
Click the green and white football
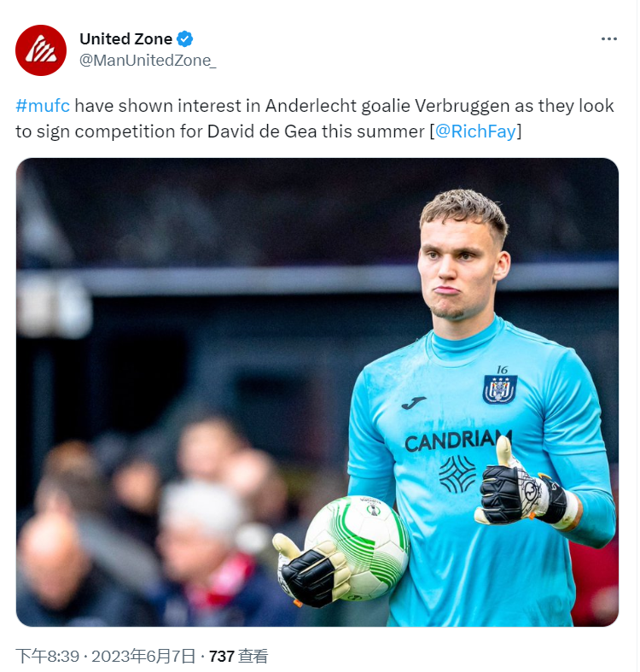(357, 547)
